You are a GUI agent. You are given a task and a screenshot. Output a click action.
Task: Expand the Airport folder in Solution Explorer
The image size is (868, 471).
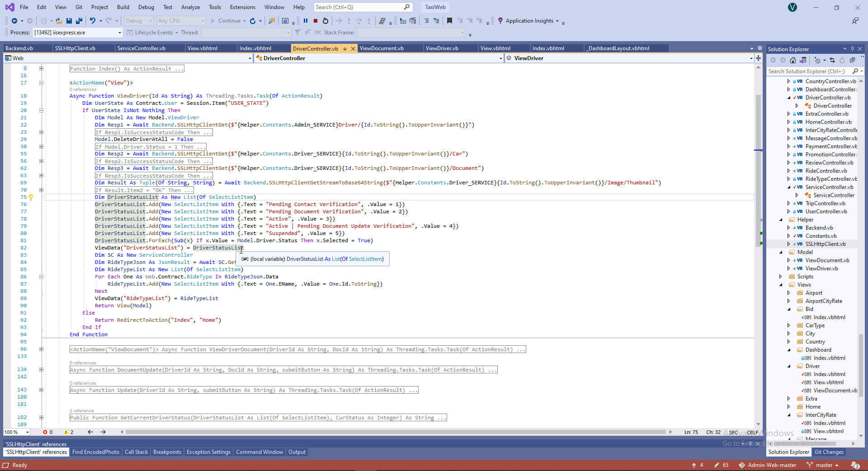pos(789,293)
